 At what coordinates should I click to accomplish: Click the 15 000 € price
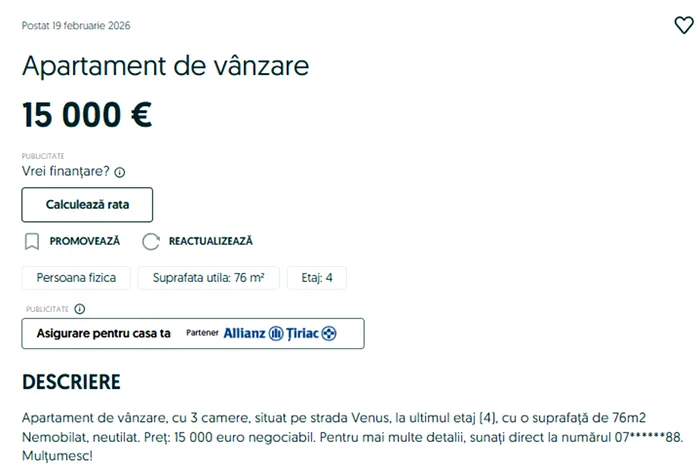[87, 115]
